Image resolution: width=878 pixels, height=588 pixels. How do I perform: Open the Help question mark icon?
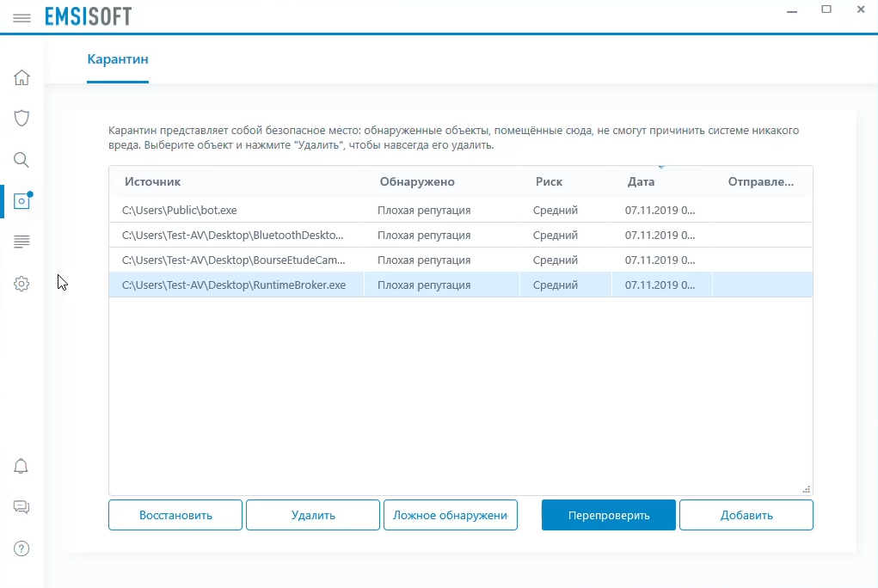tap(22, 548)
